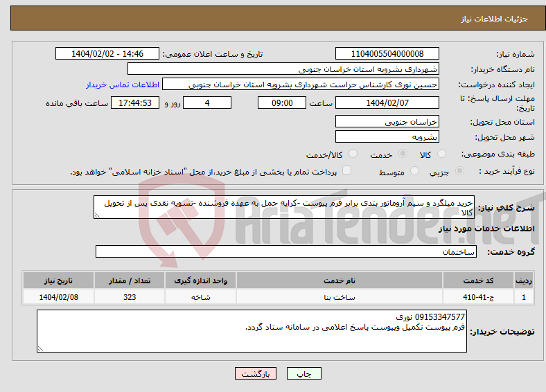The image size is (546, 392).
Task: Click the بازگشت back button
Action: [256, 373]
